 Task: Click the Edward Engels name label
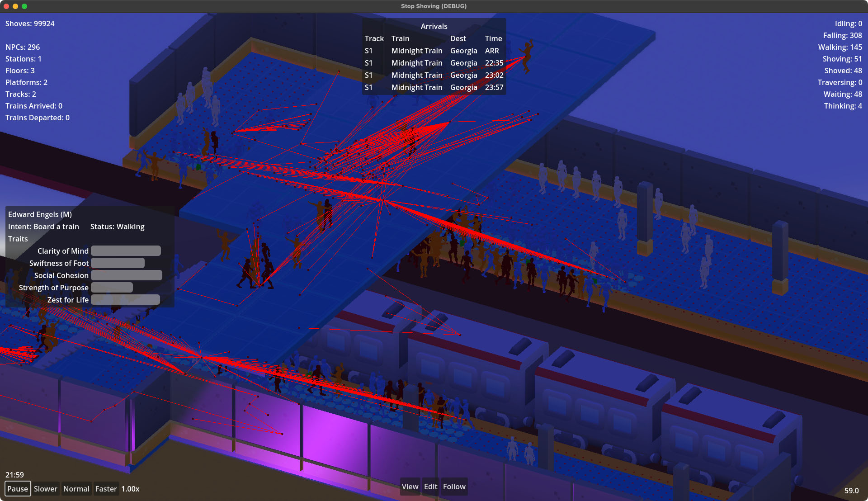[40, 214]
